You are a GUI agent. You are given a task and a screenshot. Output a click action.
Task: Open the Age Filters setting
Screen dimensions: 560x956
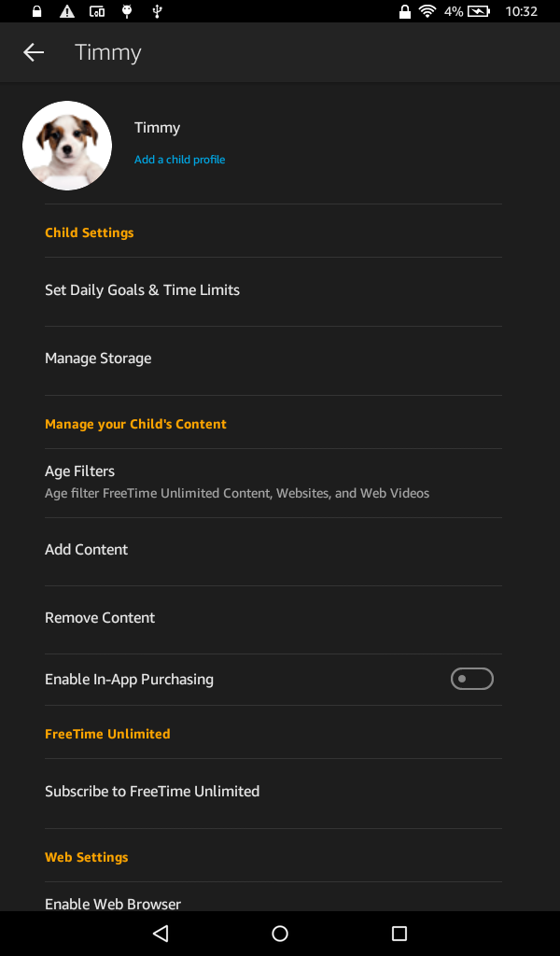80,471
